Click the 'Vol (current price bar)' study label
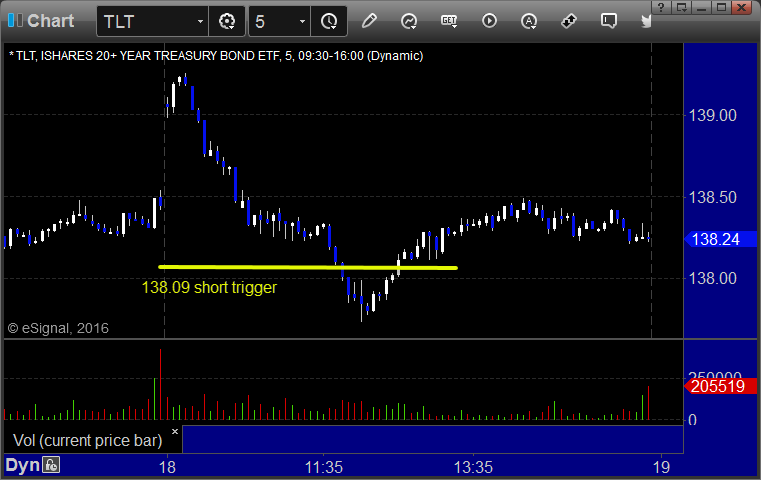Image resolution: width=761 pixels, height=480 pixels. pos(87,440)
